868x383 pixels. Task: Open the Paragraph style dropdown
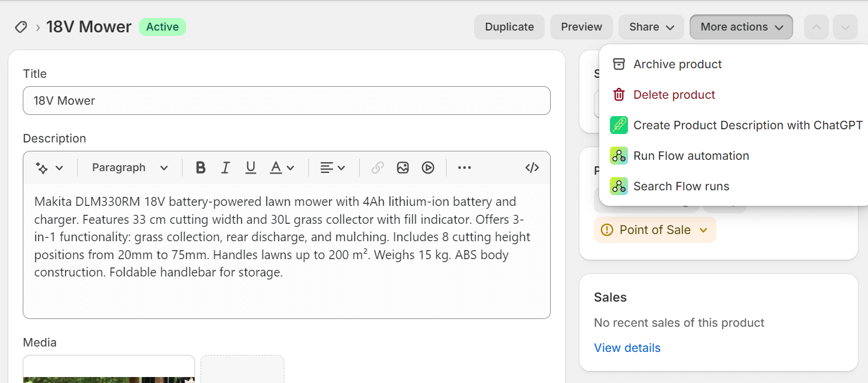click(129, 168)
